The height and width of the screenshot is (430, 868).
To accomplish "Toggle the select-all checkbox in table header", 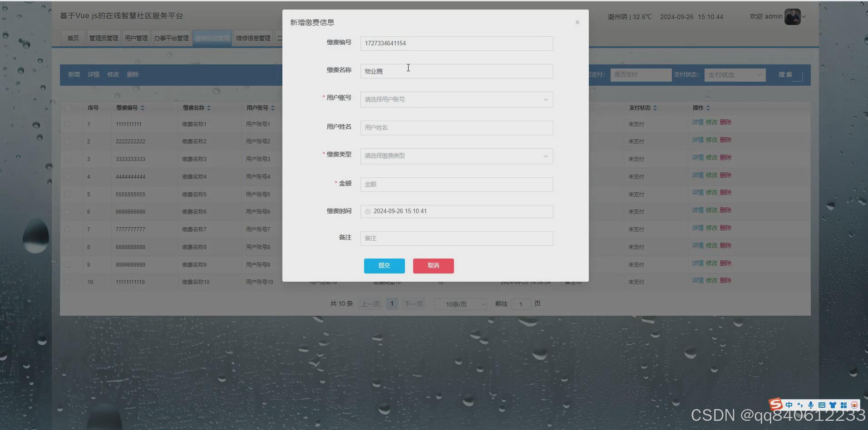I will pos(68,108).
